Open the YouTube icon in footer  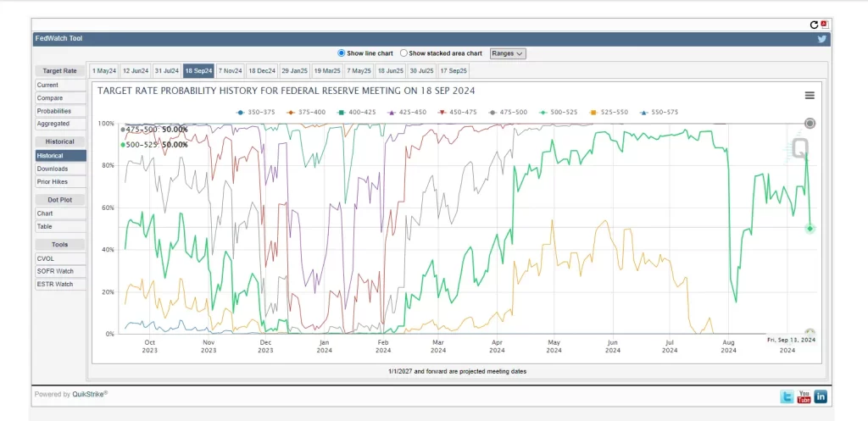804,396
